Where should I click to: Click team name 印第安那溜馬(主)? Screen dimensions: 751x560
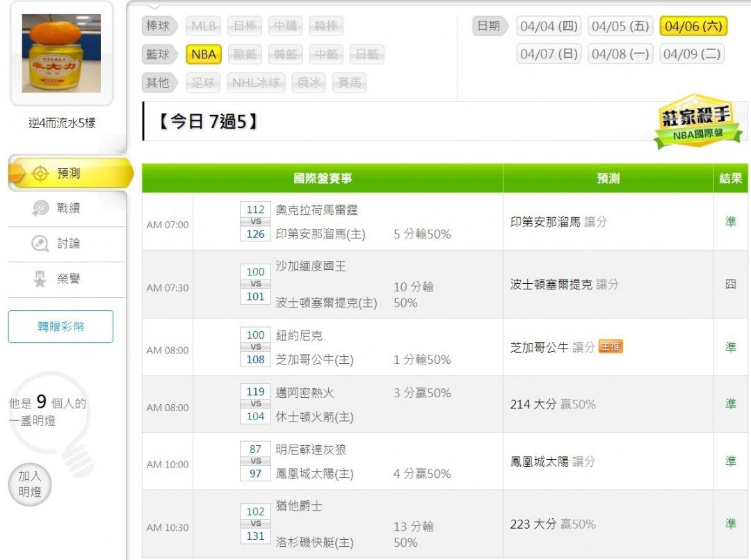tap(321, 234)
